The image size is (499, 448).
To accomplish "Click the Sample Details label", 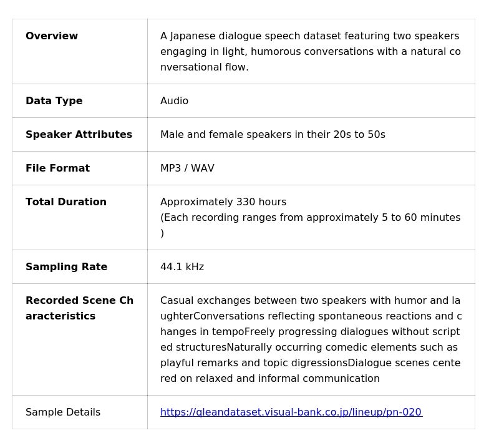I will [63, 412].
